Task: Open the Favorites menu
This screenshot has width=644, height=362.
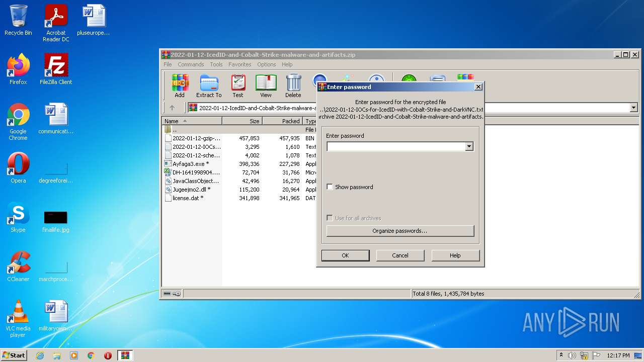Action: [240, 64]
